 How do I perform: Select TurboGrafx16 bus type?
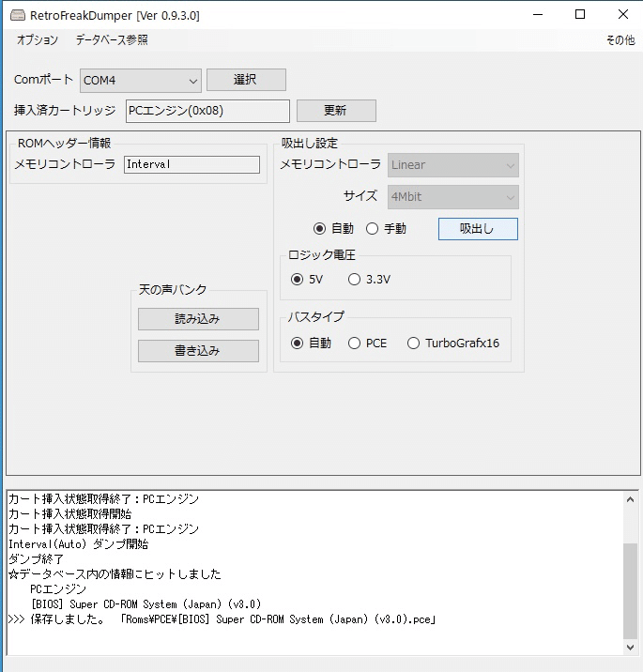(x=453, y=344)
